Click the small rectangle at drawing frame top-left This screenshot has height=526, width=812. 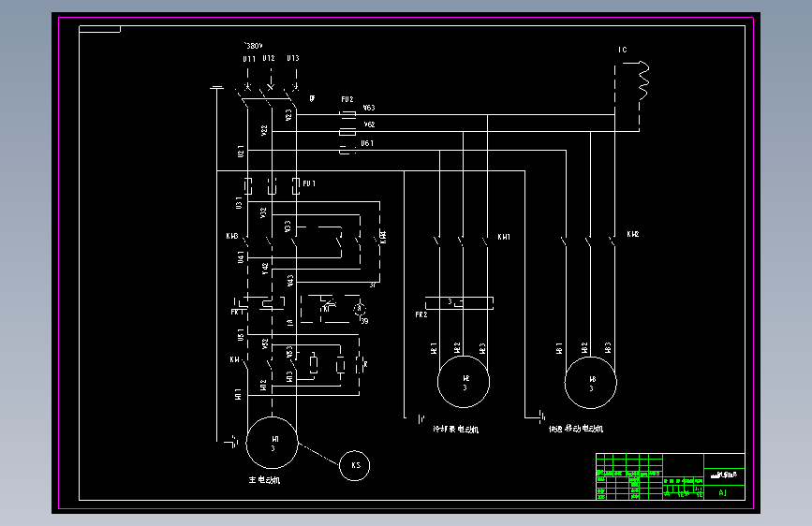pyautogui.click(x=100, y=29)
